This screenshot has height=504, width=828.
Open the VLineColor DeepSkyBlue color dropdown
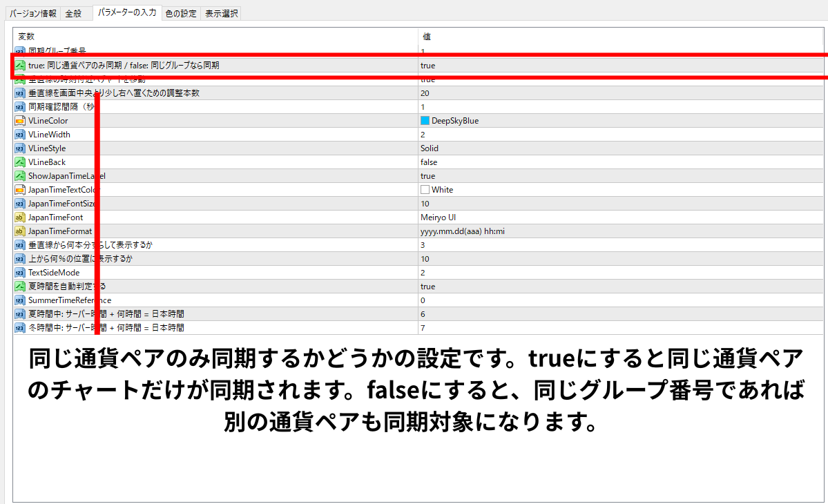(454, 121)
